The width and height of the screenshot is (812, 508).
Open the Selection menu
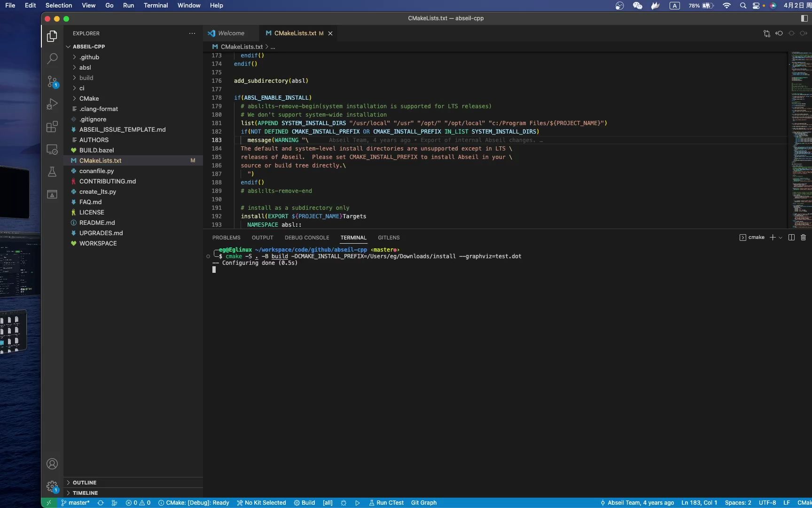pyautogui.click(x=59, y=6)
